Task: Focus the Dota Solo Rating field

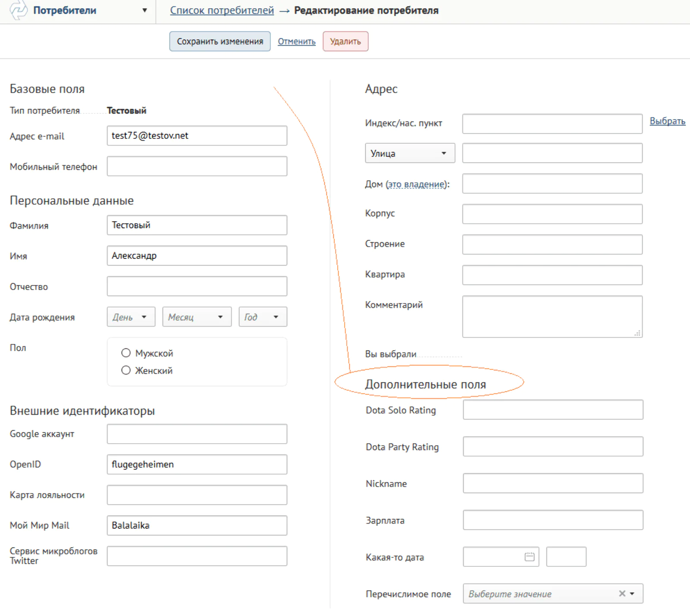Action: [x=553, y=410]
